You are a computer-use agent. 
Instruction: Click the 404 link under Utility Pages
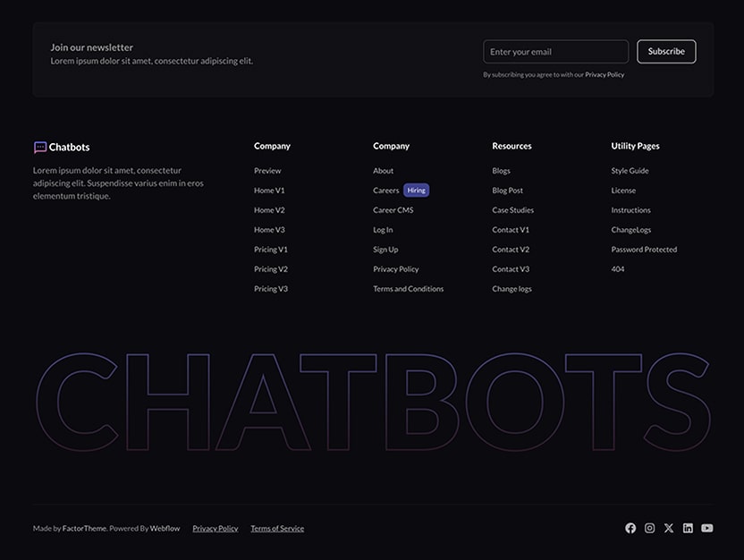[617, 268]
